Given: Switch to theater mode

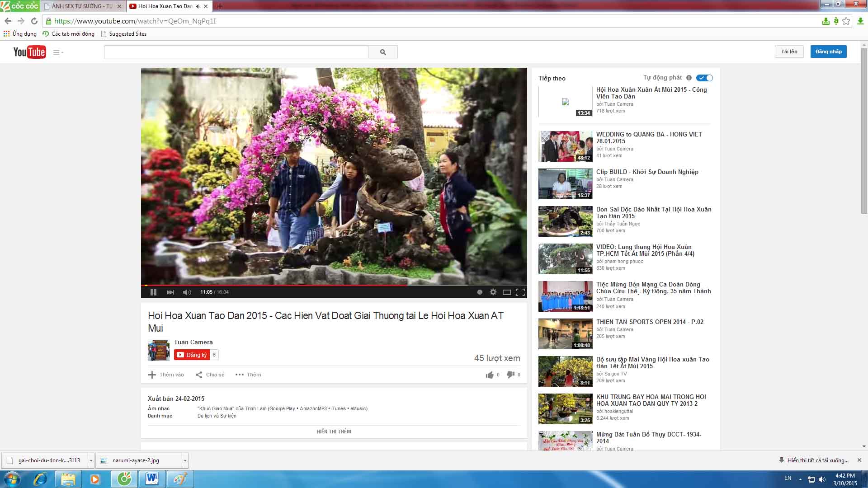Looking at the screenshot, I should point(507,292).
